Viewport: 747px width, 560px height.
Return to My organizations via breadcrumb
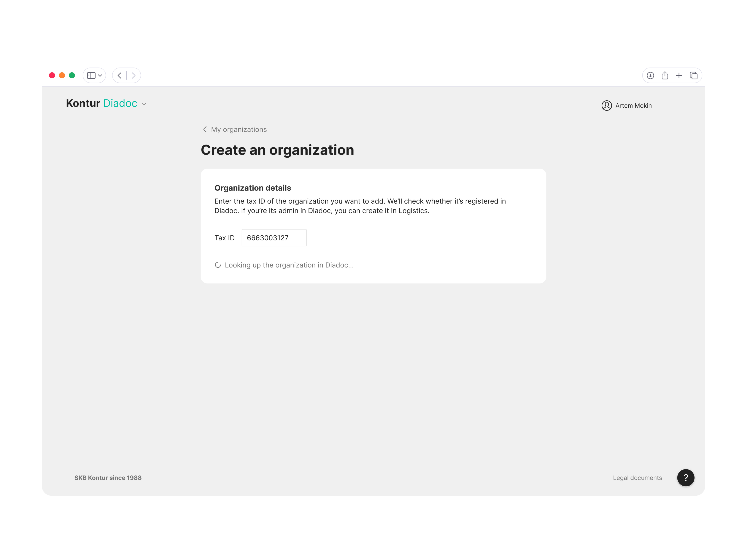tap(239, 130)
